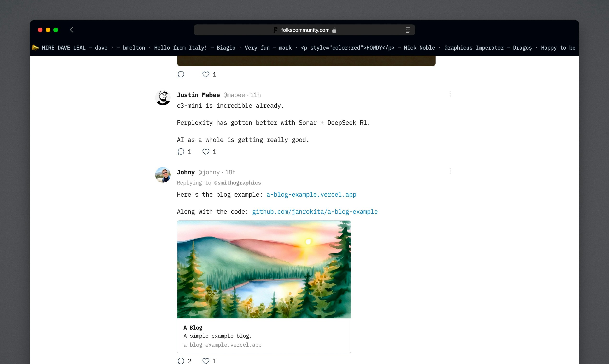Open more options for Johny's post
The width and height of the screenshot is (609, 364).
pos(450,171)
